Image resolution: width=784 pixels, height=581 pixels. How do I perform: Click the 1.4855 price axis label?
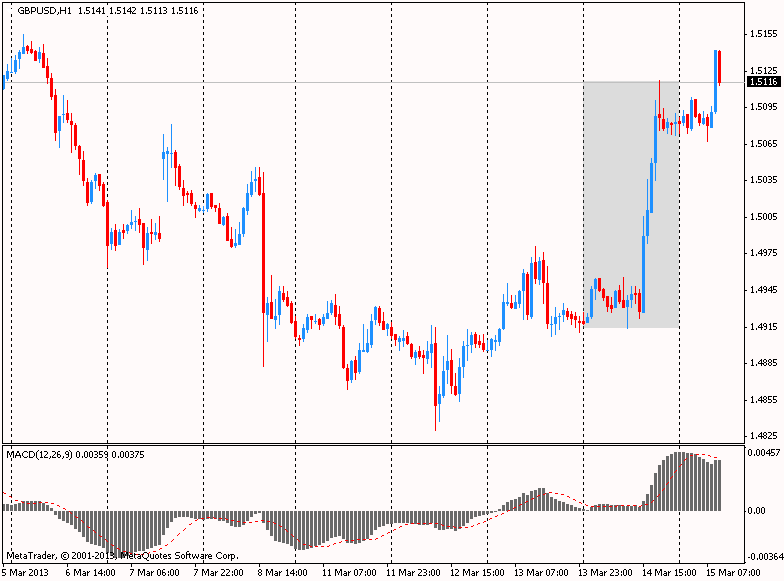(x=764, y=400)
